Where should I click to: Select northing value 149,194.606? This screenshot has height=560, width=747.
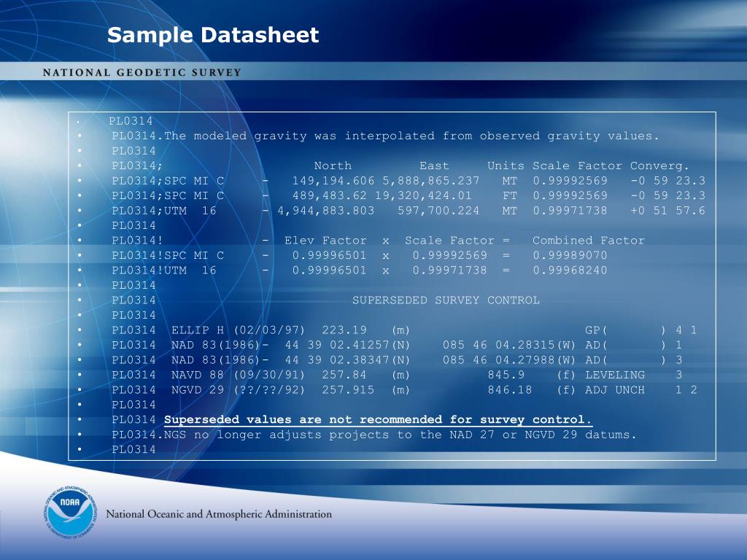point(333,181)
